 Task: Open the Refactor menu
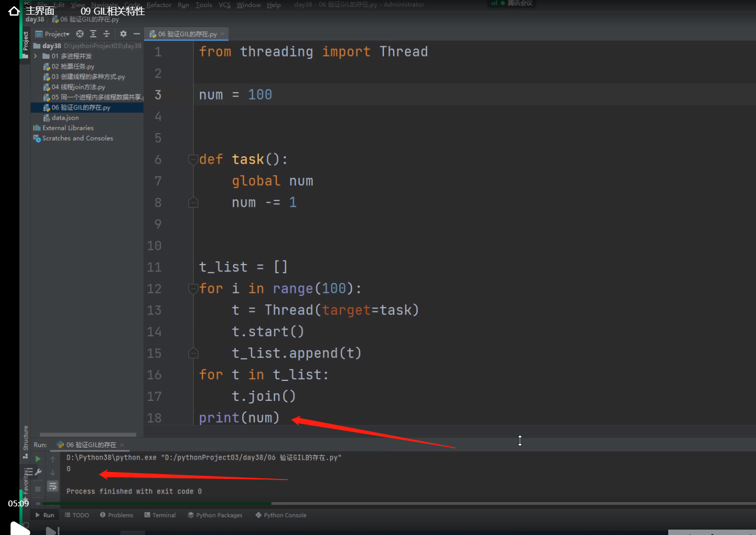[x=159, y=5]
